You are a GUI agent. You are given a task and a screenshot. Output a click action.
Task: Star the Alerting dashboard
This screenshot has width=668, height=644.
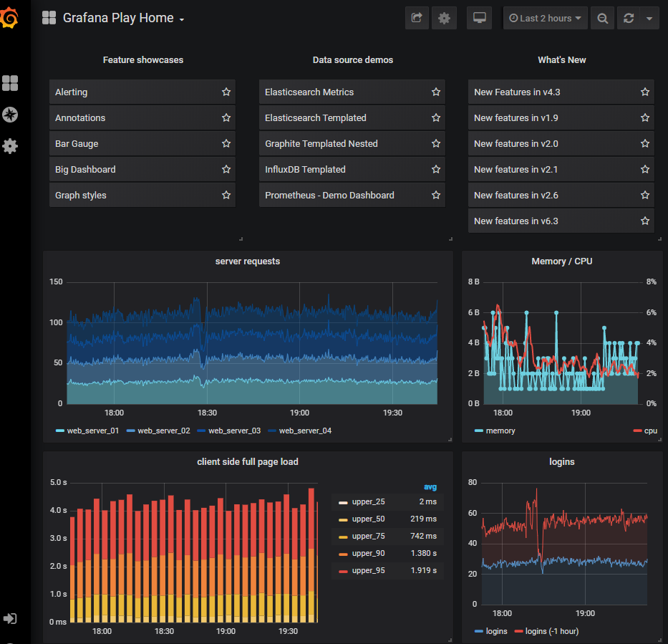[x=226, y=92]
